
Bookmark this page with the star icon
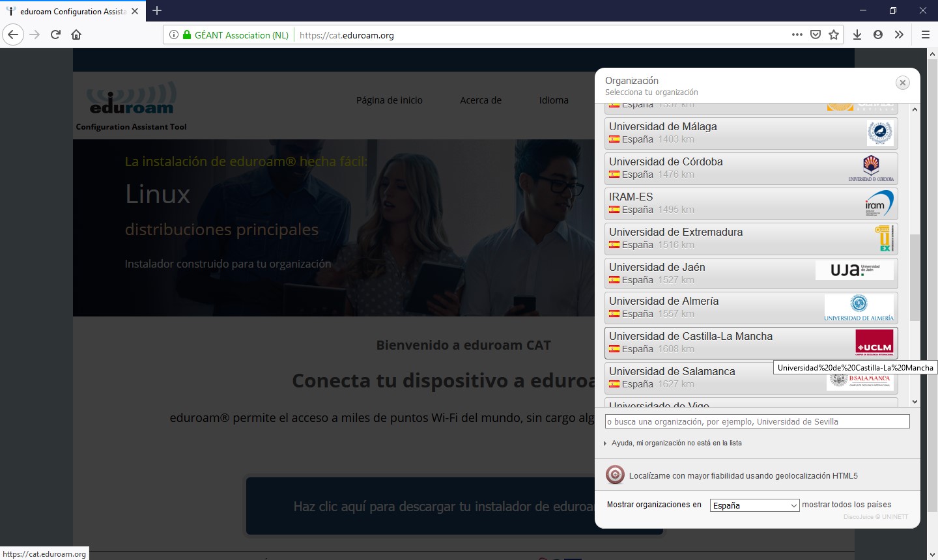[834, 35]
